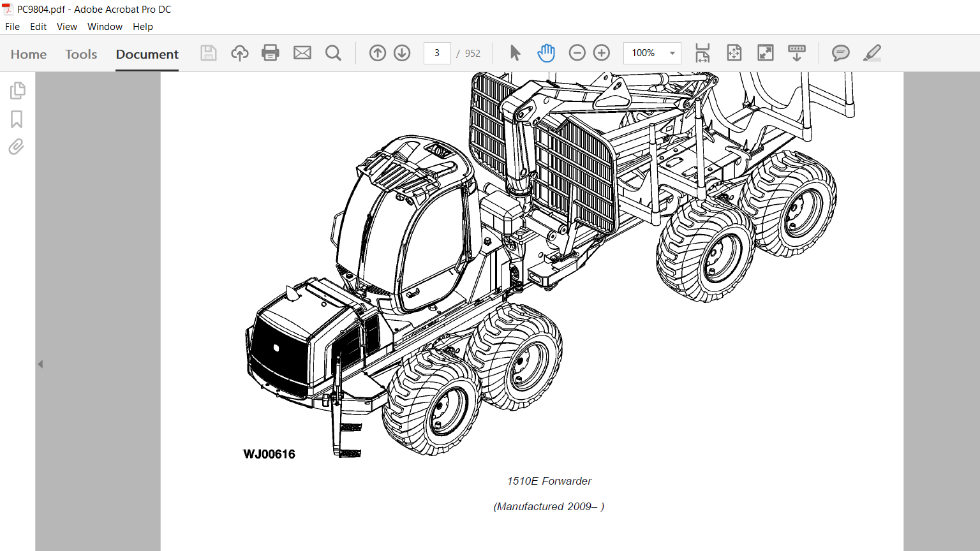The height and width of the screenshot is (551, 980).
Task: Open the page thumbnails panel
Action: 17,91
